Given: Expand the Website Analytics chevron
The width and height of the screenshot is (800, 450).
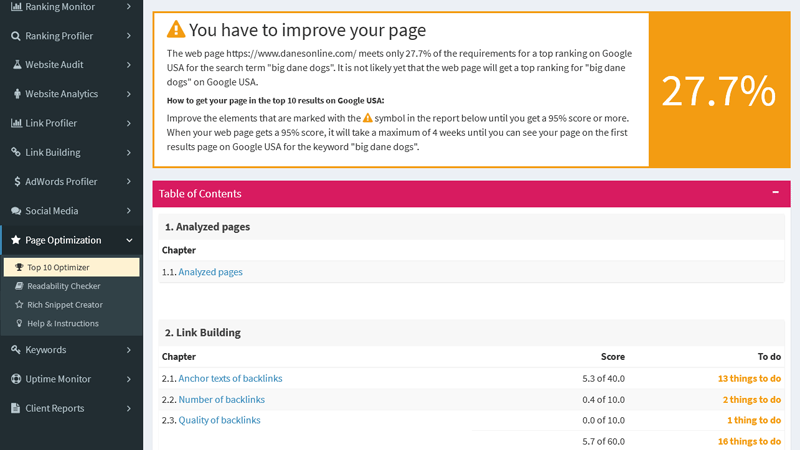Looking at the screenshot, I should coord(129,94).
